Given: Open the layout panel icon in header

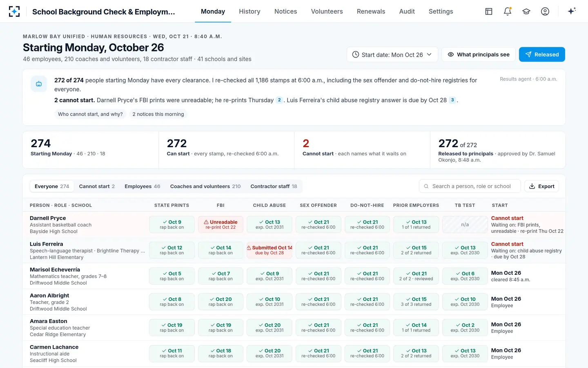Looking at the screenshot, I should [x=489, y=11].
